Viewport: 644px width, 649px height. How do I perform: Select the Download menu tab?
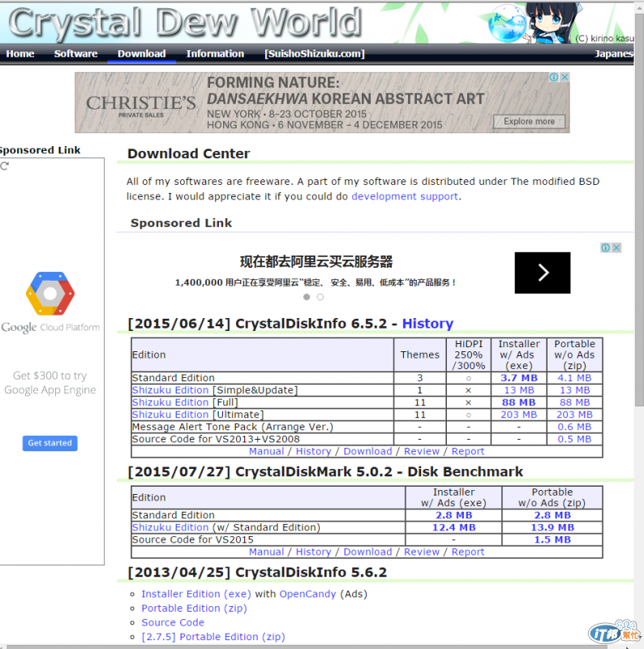tap(142, 54)
